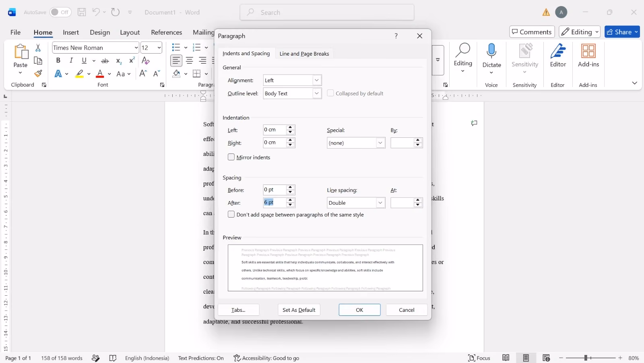
Task: Open the font name dropdown
Action: (x=136, y=48)
